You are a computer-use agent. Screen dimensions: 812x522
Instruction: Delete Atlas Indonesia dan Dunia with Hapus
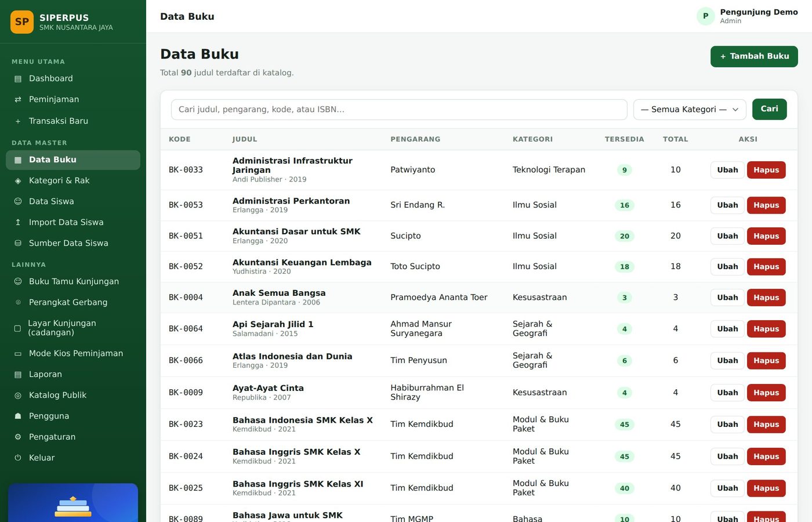(x=766, y=361)
